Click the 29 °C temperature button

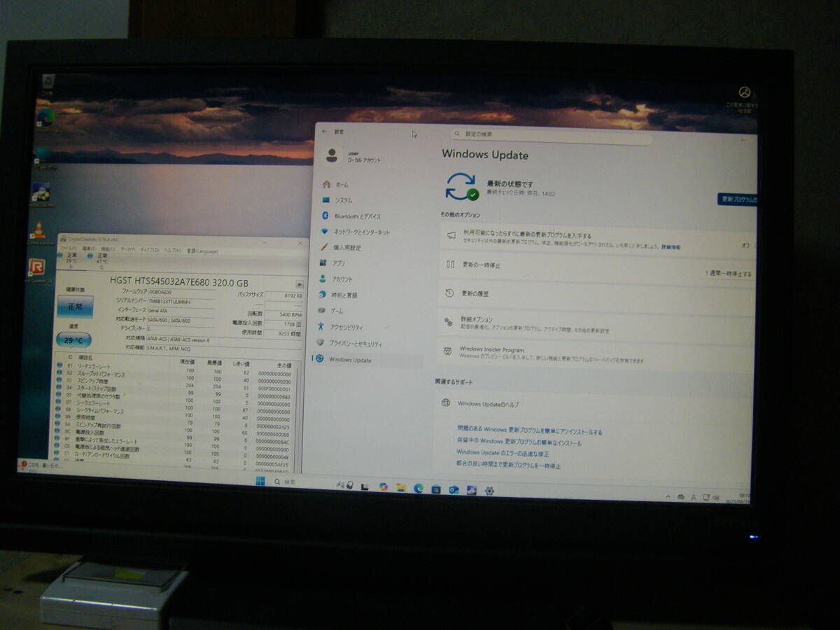pyautogui.click(x=74, y=340)
